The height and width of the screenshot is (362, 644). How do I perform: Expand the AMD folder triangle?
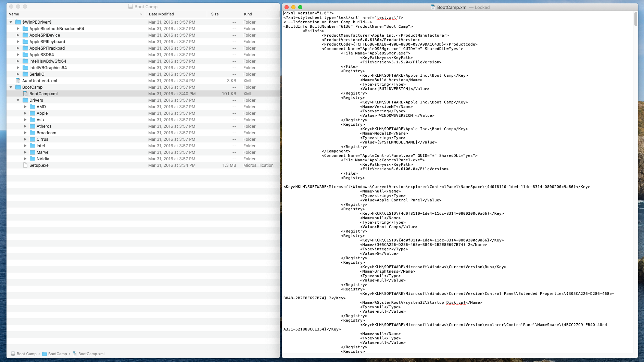point(25,107)
